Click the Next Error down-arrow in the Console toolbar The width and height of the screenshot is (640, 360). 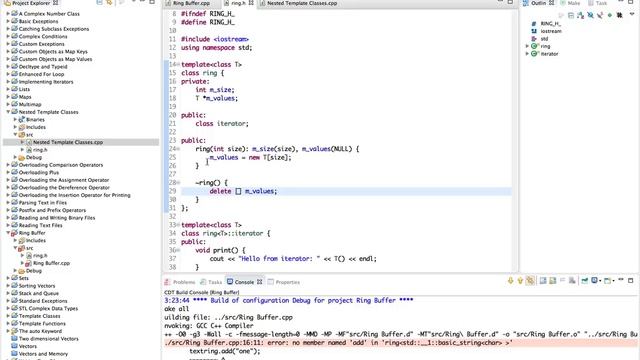[510, 281]
